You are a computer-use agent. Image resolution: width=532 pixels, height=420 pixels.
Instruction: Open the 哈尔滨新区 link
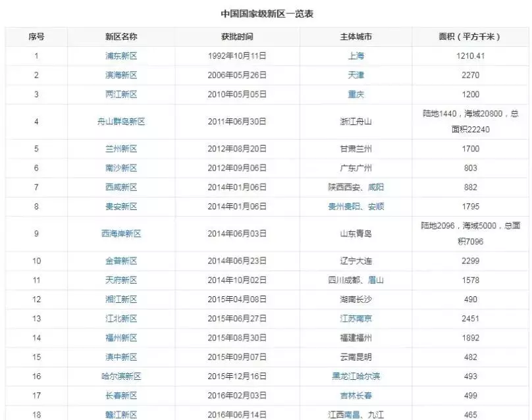click(121, 377)
